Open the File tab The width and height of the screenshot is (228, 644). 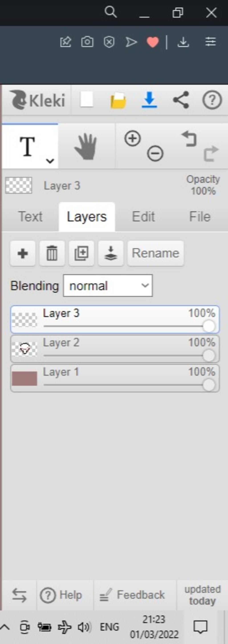click(x=200, y=217)
